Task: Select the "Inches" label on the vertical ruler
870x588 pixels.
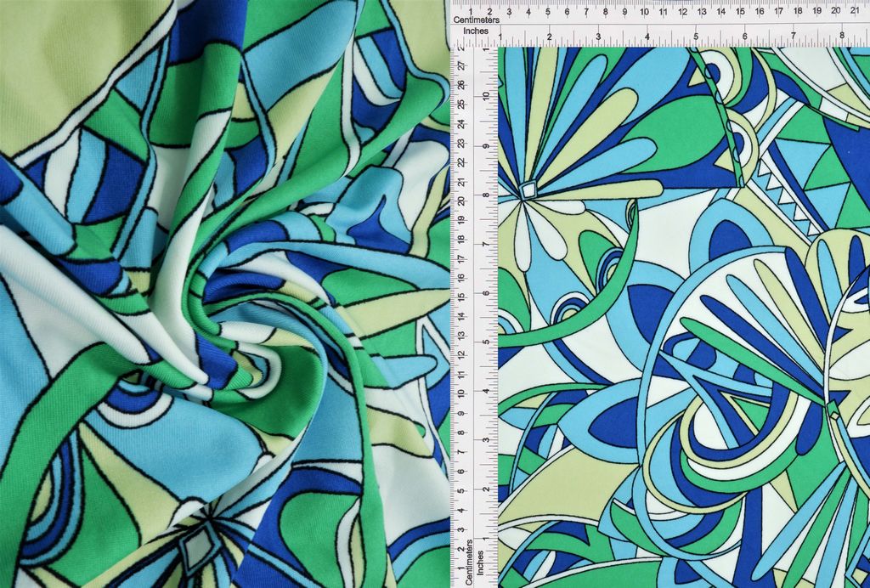Action: tap(481, 562)
